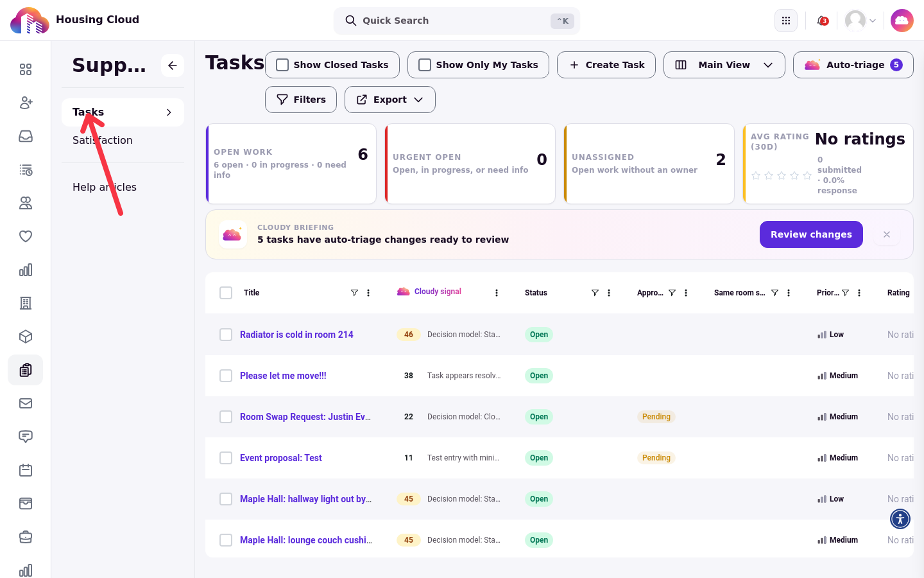Open the briefcase icon in sidebar
The width and height of the screenshot is (924, 578).
(26, 537)
